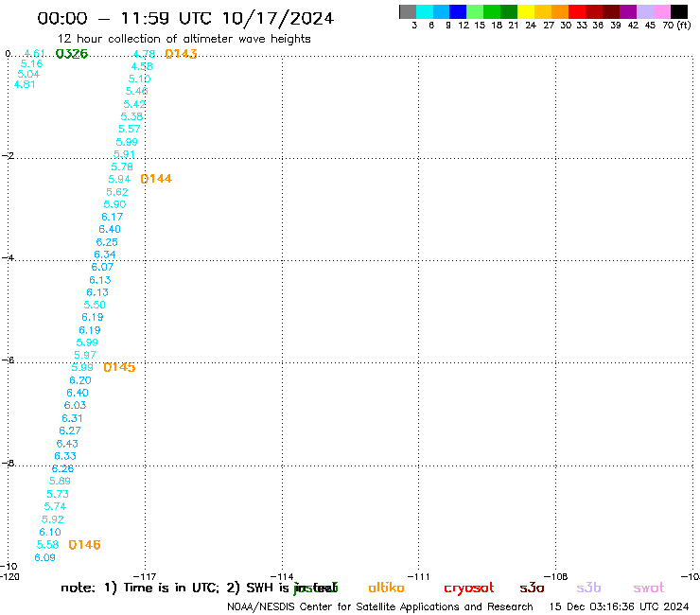Click the 6.07 wave height reading
The image size is (700, 615).
click(102, 267)
